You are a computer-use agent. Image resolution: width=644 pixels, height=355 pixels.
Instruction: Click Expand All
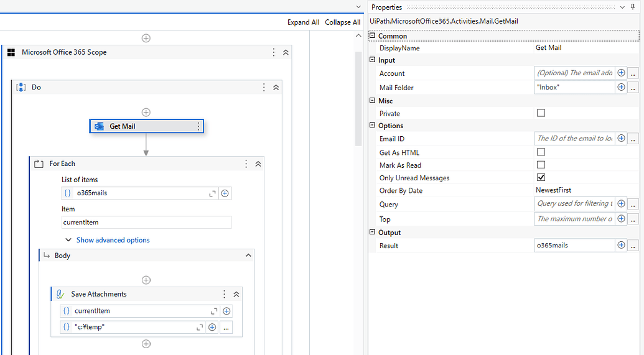(x=303, y=22)
